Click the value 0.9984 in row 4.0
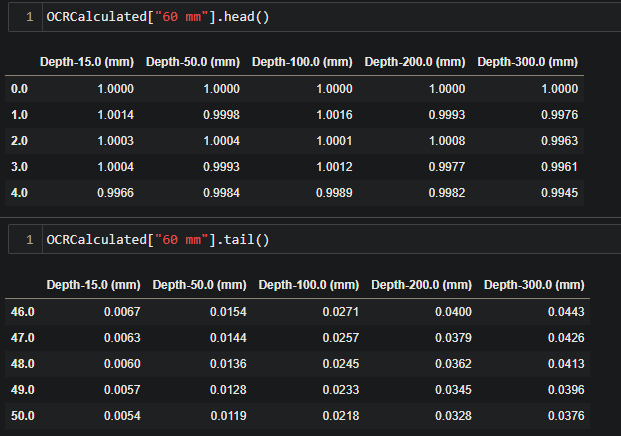This screenshot has width=621, height=436. pos(221,193)
